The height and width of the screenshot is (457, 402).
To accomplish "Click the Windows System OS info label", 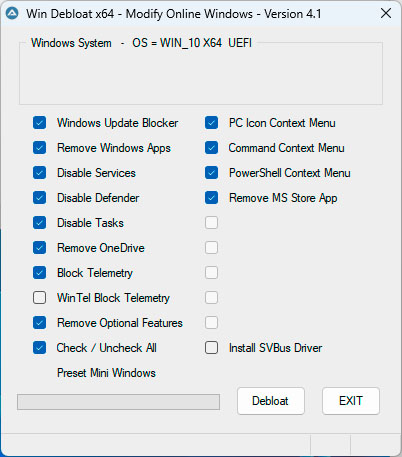I will (x=141, y=43).
